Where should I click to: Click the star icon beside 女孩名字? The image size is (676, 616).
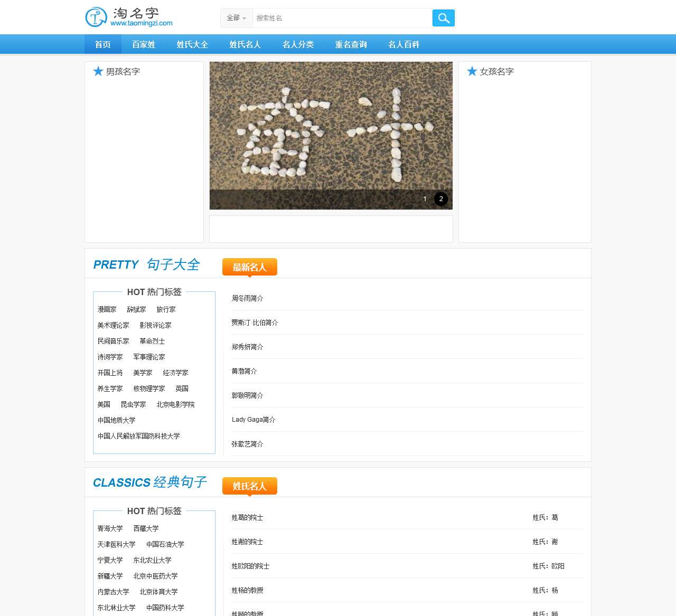pyautogui.click(x=472, y=71)
